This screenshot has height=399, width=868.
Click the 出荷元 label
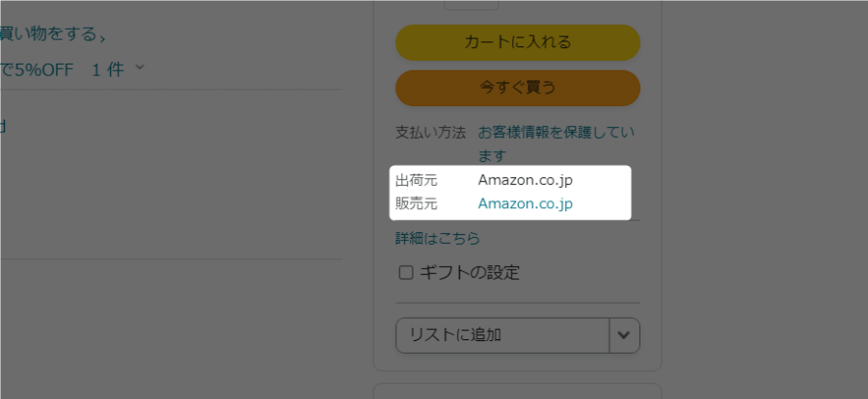coord(416,180)
